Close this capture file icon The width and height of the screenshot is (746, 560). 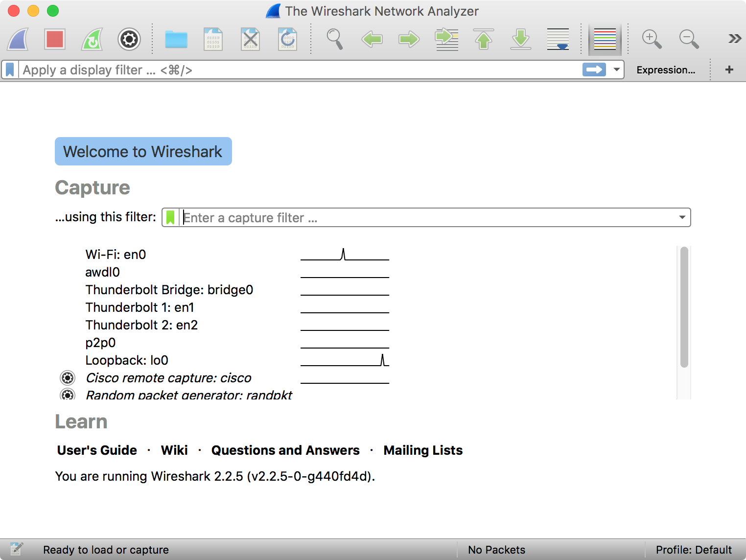pos(250,39)
